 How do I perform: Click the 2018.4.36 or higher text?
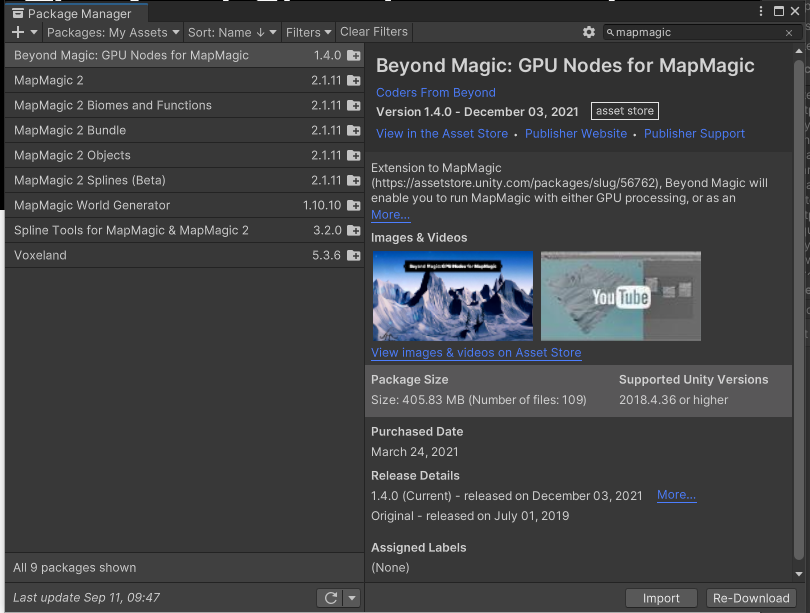coord(673,400)
